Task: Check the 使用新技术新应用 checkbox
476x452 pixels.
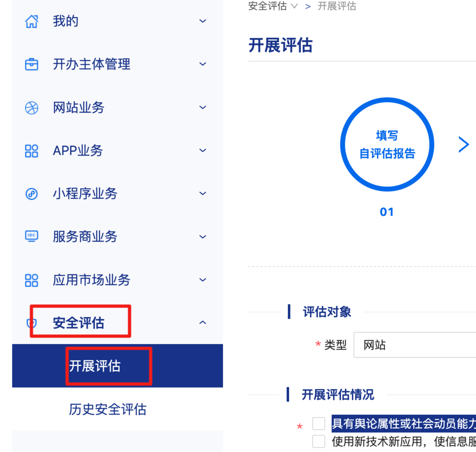Action: [x=318, y=441]
